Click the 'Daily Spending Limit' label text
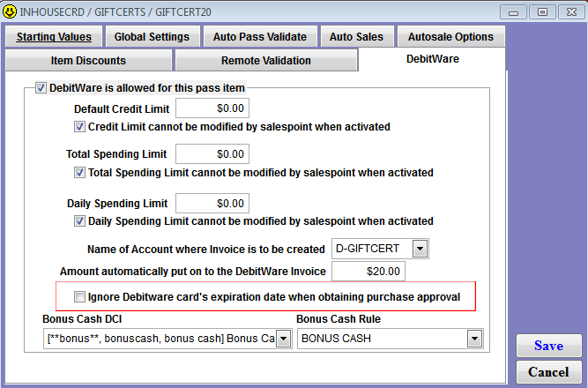 coord(117,204)
